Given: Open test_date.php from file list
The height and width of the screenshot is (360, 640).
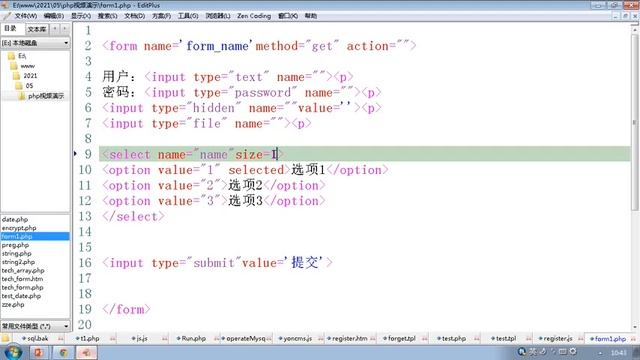Looking at the screenshot, I should 21,296.
